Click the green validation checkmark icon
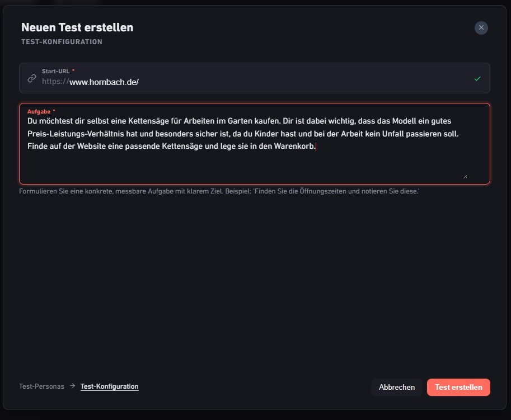 477,78
